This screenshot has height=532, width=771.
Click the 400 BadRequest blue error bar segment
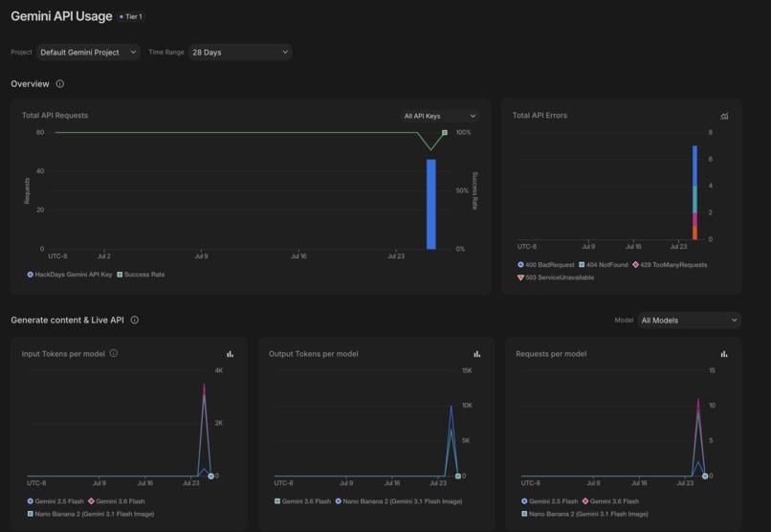click(694, 166)
